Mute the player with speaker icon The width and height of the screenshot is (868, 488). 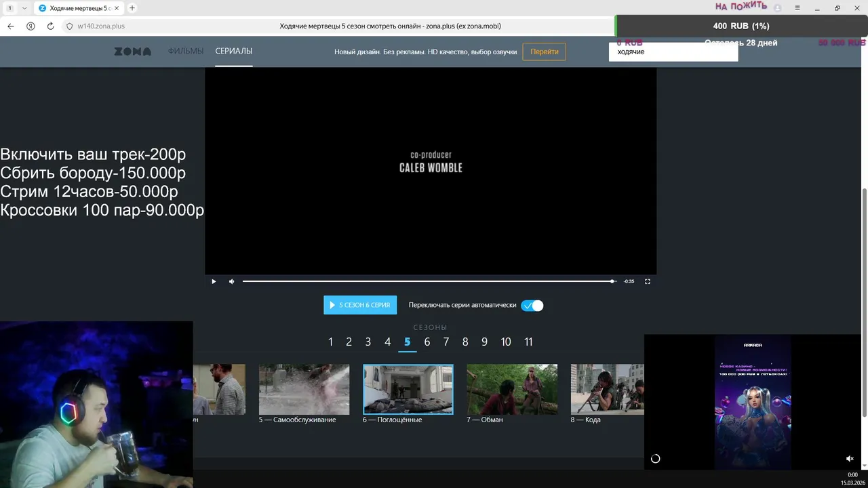[231, 281]
